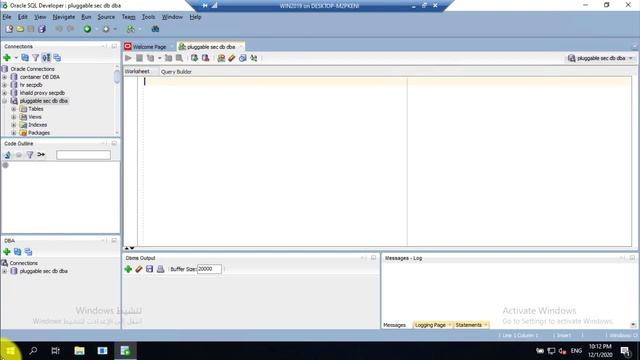Screen dimensions: 640x360
Task: Run the statement with the green play icon
Action: tap(128, 58)
